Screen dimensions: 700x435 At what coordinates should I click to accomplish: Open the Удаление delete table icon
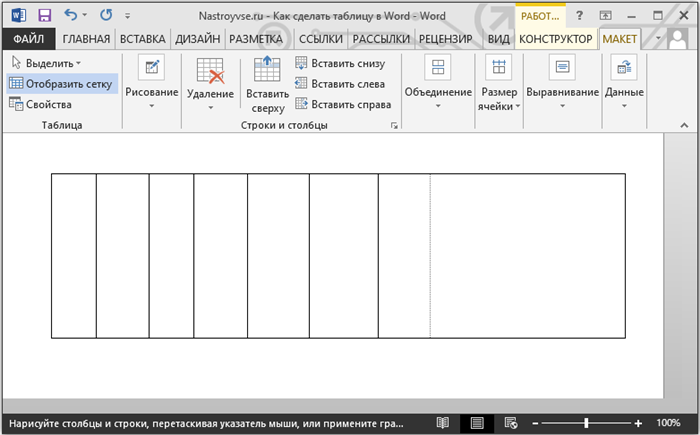click(210, 71)
